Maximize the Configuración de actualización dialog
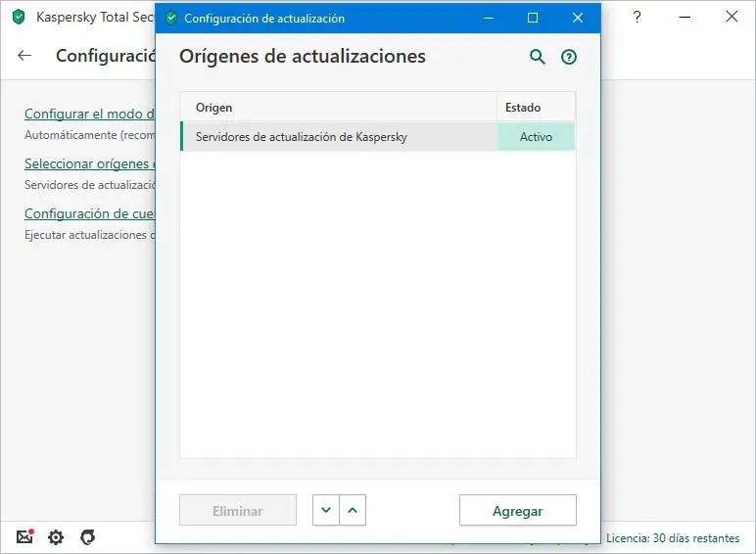The height and width of the screenshot is (554, 756). (x=533, y=18)
